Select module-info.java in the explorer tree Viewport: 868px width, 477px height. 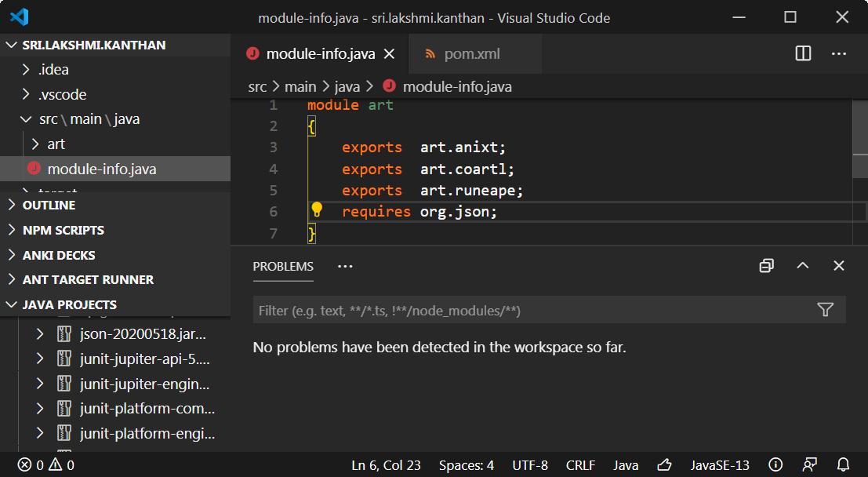(x=115, y=169)
